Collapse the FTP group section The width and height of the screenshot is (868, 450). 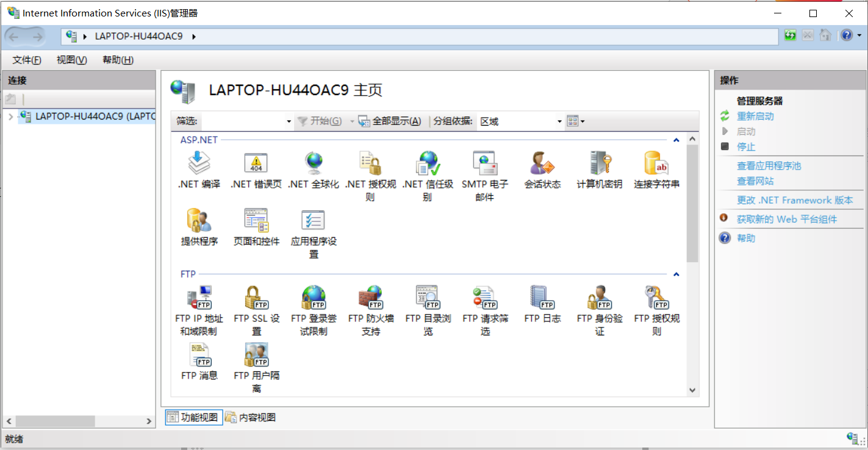pos(676,274)
